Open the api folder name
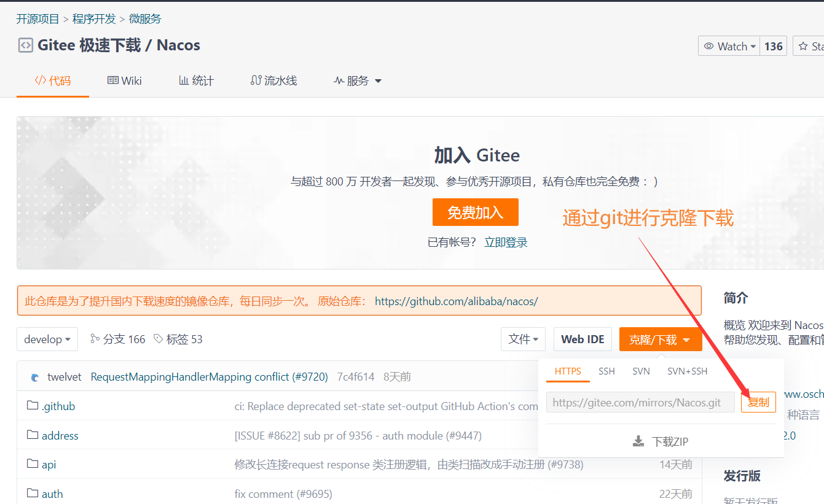The width and height of the screenshot is (824, 504). click(49, 465)
